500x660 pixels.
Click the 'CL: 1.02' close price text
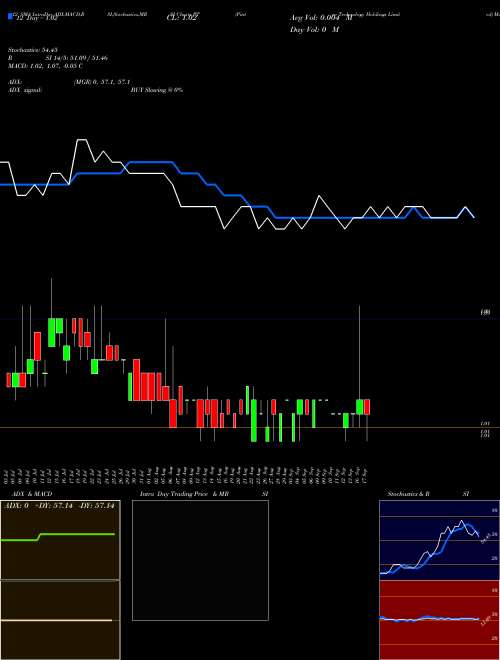(182, 18)
